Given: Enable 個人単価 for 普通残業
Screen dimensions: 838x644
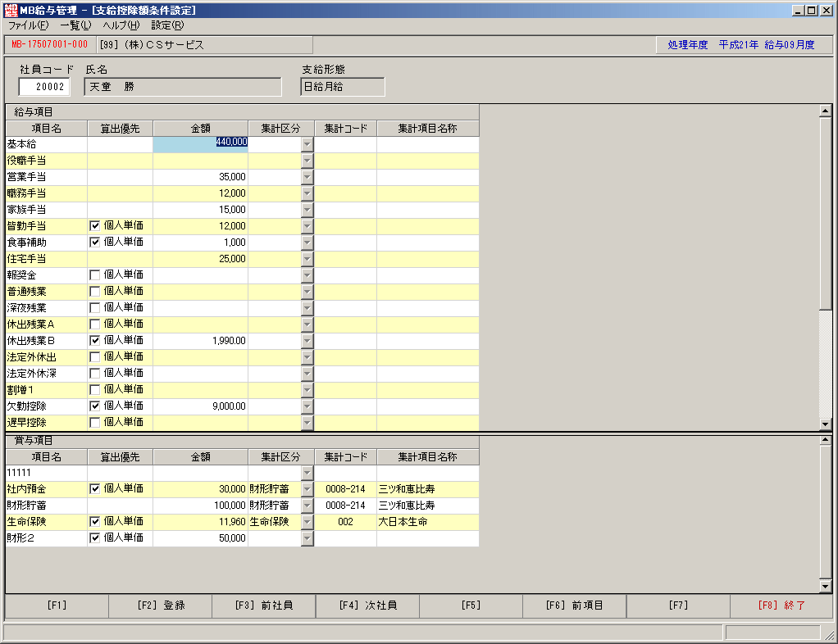Looking at the screenshot, I should click(x=95, y=292).
